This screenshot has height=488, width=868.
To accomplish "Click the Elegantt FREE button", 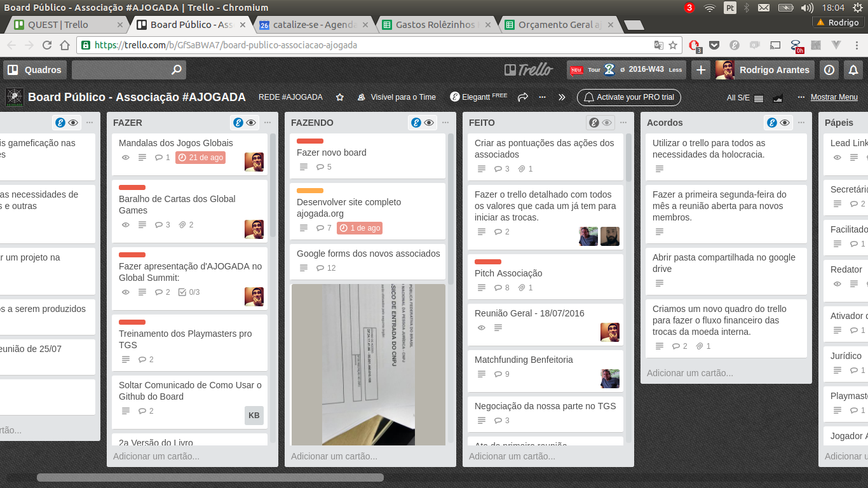I will [x=478, y=97].
